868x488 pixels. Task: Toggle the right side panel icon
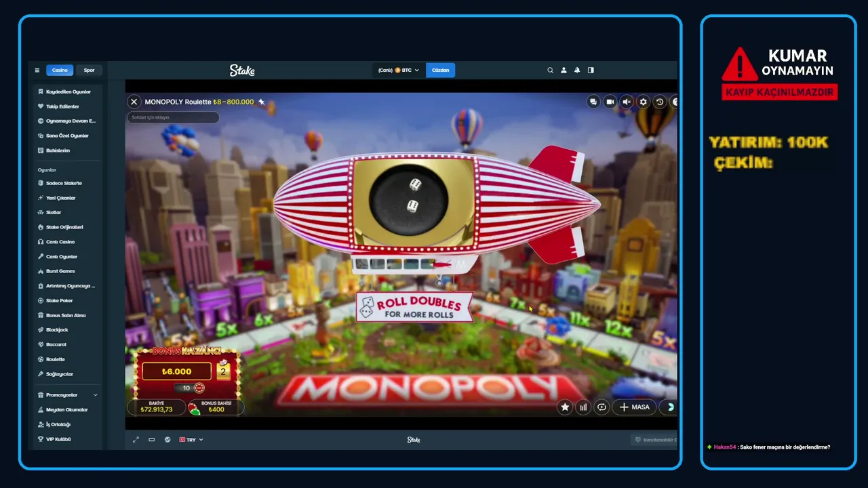tap(591, 70)
